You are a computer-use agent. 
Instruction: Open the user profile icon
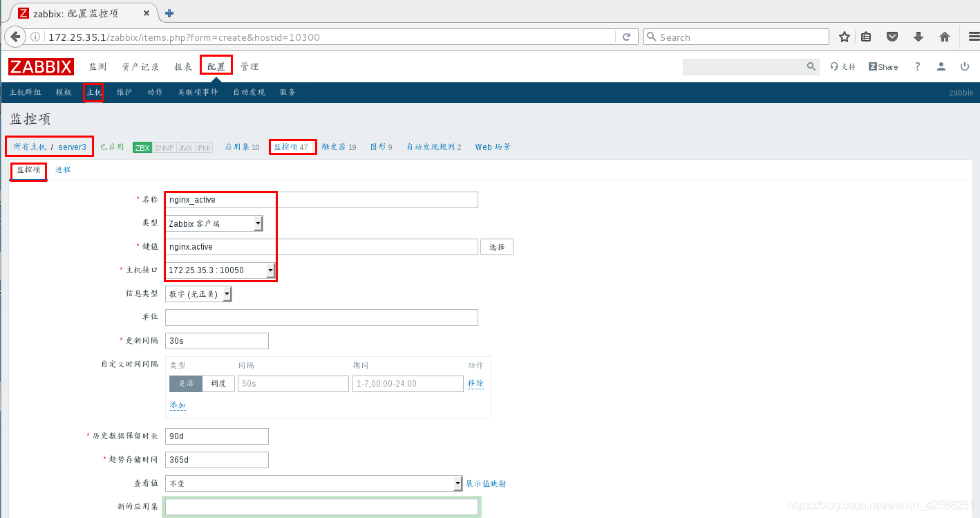pyautogui.click(x=941, y=66)
